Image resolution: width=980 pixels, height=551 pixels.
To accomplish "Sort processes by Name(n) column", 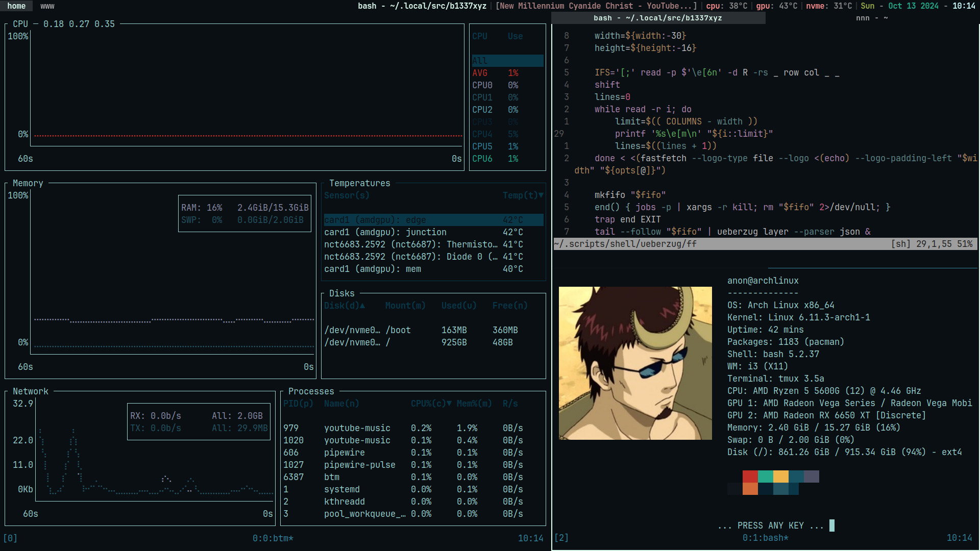I will pos(341,404).
